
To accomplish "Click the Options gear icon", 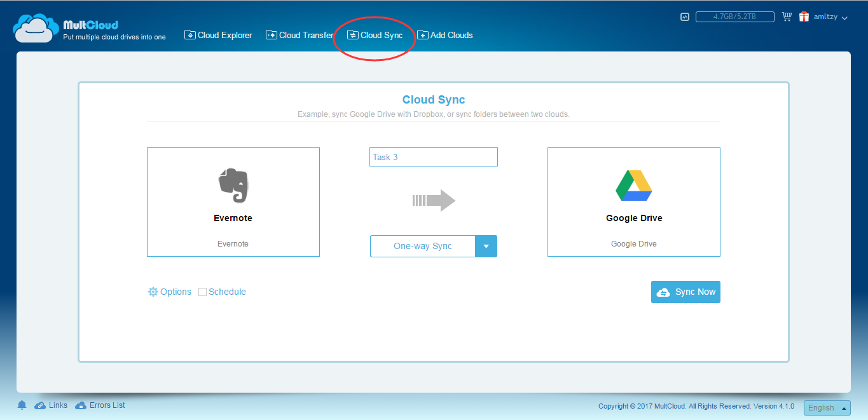I will [x=153, y=292].
